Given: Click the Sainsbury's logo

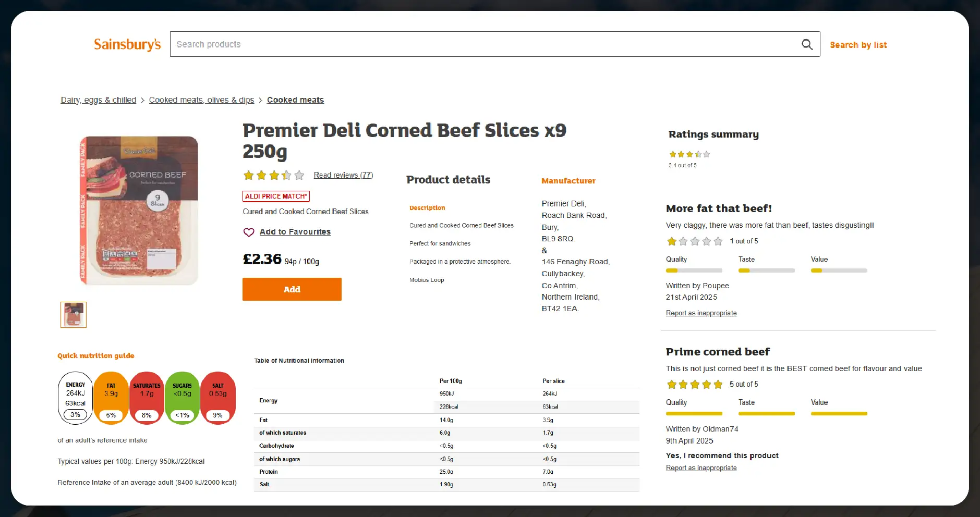Looking at the screenshot, I should 127,44.
